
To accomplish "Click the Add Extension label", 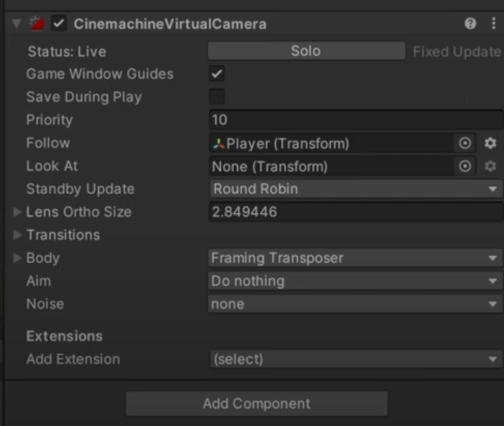I will click(73, 359).
